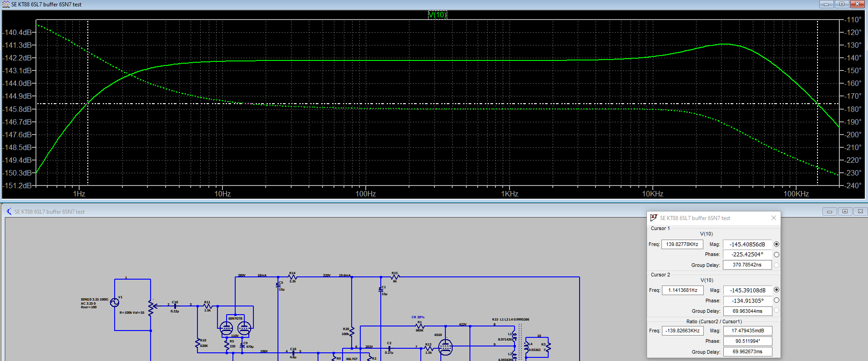The height and width of the screenshot is (361, 868).
Task: Click Ratio Mag value 17.479435mdB
Action: 747,331
